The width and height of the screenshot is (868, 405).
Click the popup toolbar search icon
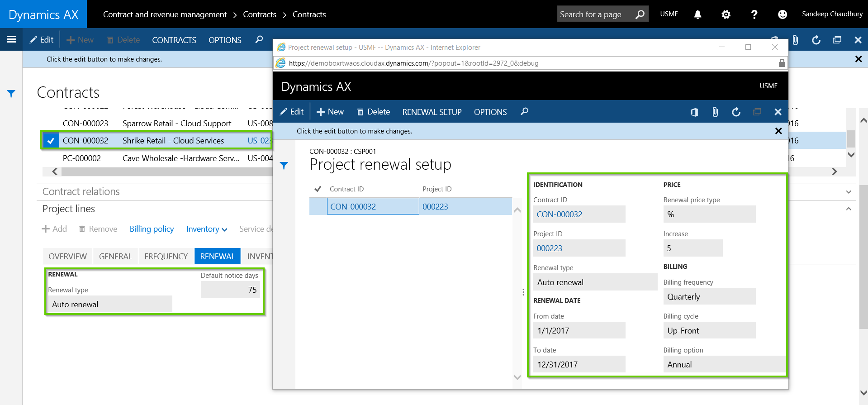tap(525, 111)
